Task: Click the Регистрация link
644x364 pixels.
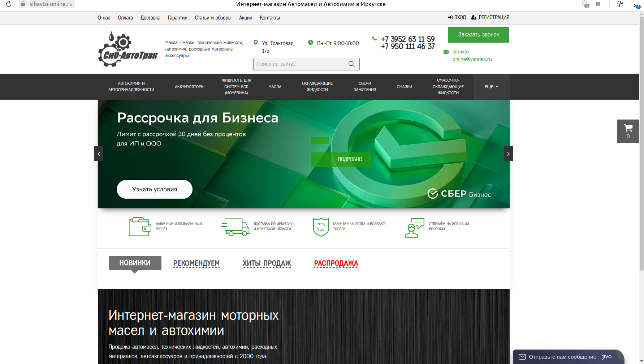Action: pyautogui.click(x=490, y=17)
